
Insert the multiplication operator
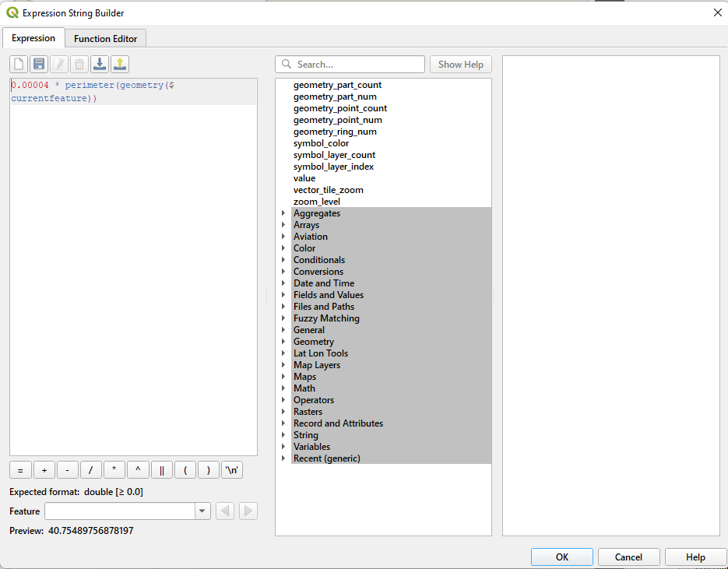point(114,469)
